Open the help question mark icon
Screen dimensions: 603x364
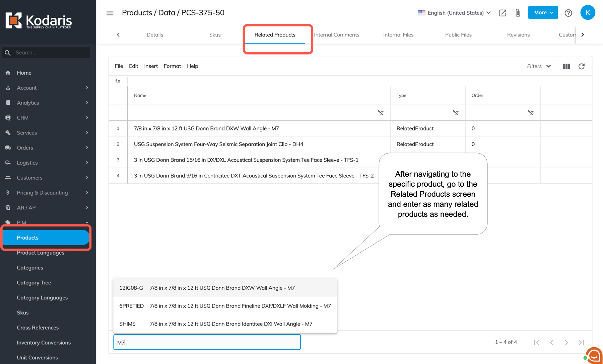[x=568, y=13]
